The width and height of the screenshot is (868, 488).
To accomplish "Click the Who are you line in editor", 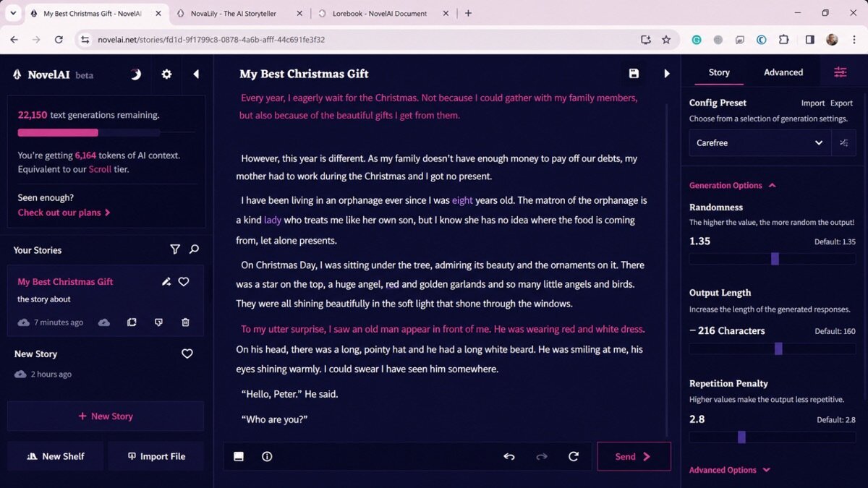I will coord(274,419).
